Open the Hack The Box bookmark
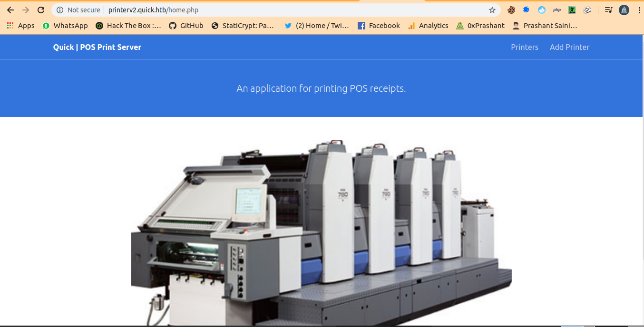Image resolution: width=644 pixels, height=327 pixels. coord(128,26)
